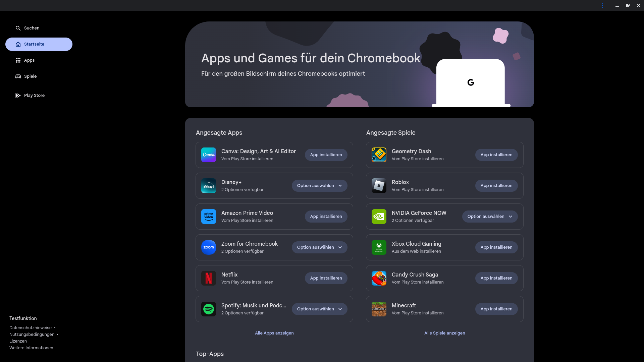Click the Disney+ app icon
Image resolution: width=644 pixels, height=362 pixels.
pyautogui.click(x=208, y=186)
